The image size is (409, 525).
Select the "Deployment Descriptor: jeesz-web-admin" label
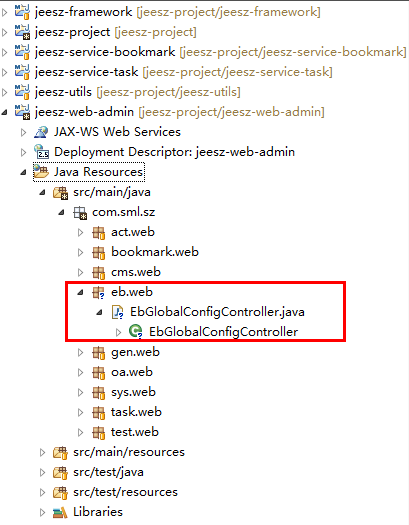click(174, 152)
